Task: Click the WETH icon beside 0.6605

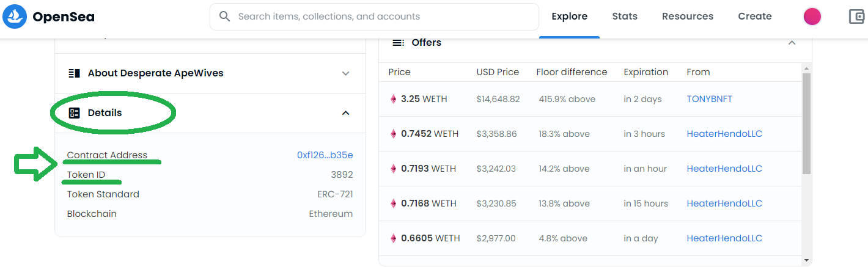Action: coord(394,238)
